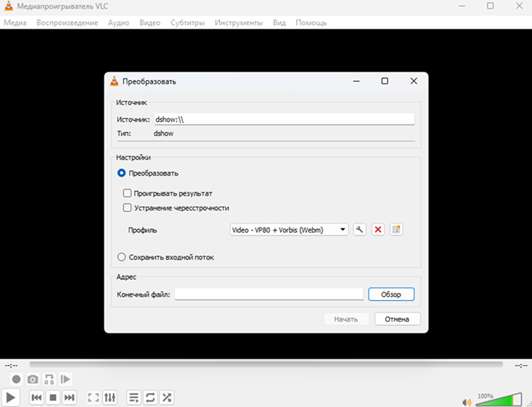The width and height of the screenshot is (532, 407).
Task: Minimize the Преобразовать dialog
Action: [356, 81]
